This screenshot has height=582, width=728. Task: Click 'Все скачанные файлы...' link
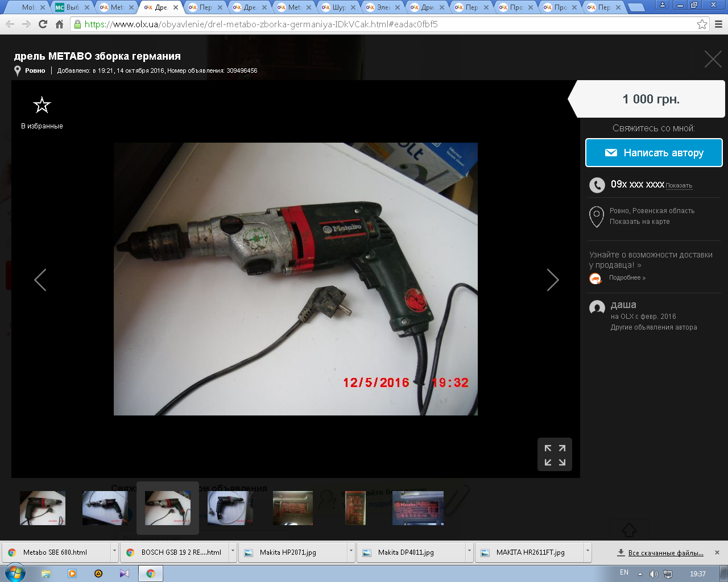[665, 553]
